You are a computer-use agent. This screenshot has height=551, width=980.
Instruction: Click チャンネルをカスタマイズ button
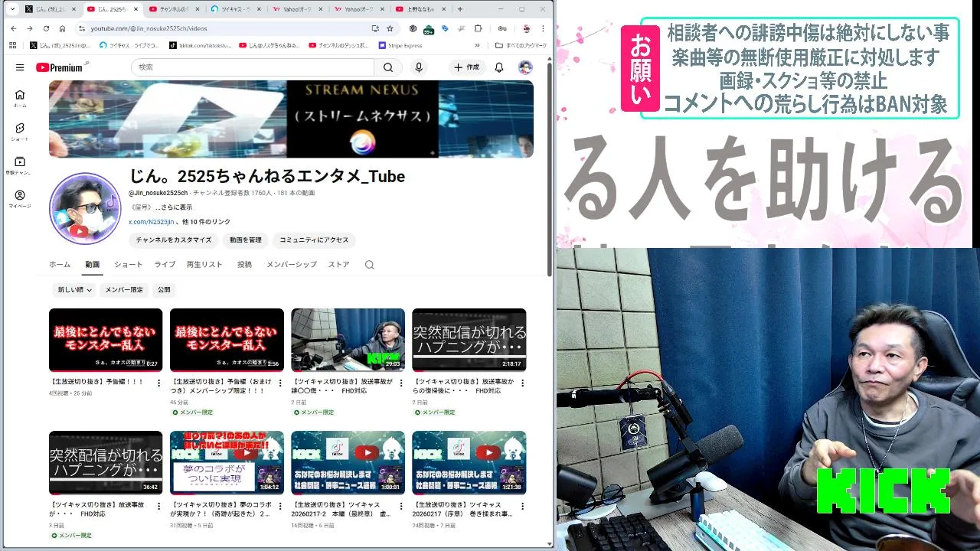[x=174, y=240]
